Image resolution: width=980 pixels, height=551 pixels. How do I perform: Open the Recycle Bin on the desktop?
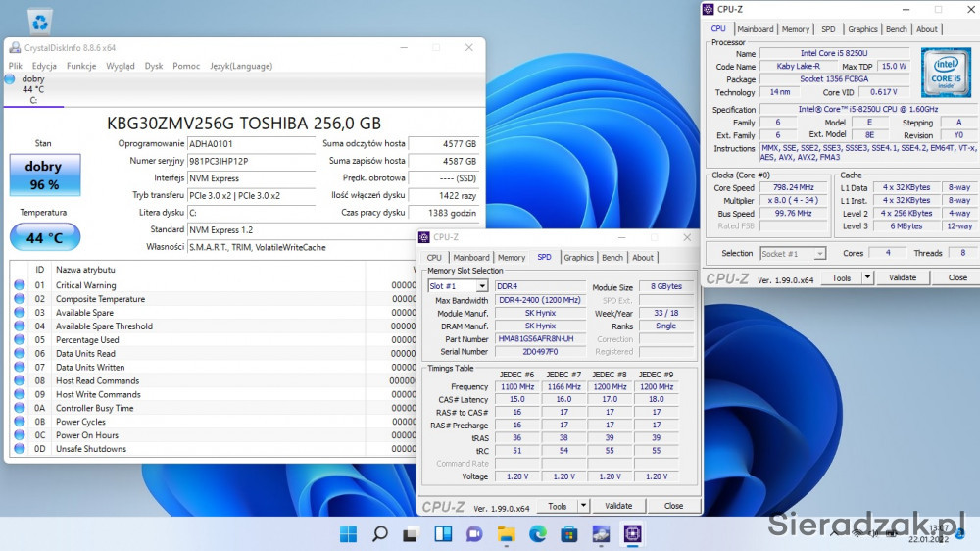pos(41,20)
